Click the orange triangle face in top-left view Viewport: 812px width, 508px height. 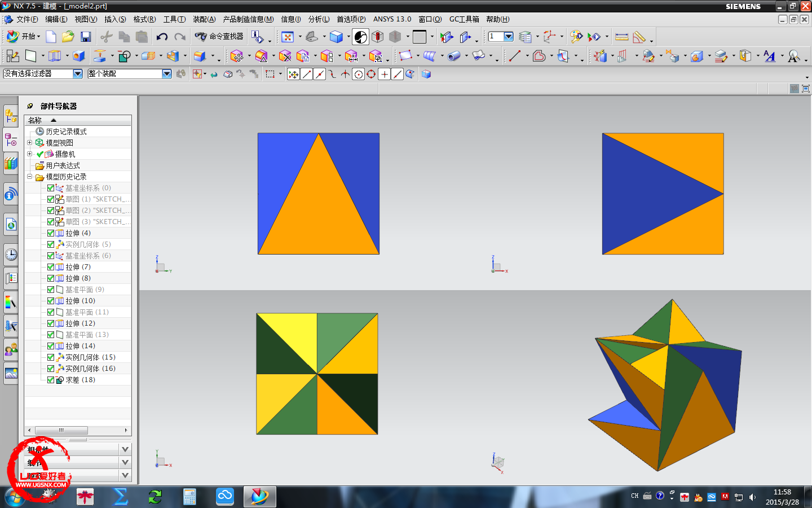319,214
